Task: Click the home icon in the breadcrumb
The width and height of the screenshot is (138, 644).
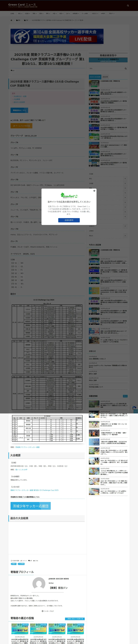Action: coord(11,20)
